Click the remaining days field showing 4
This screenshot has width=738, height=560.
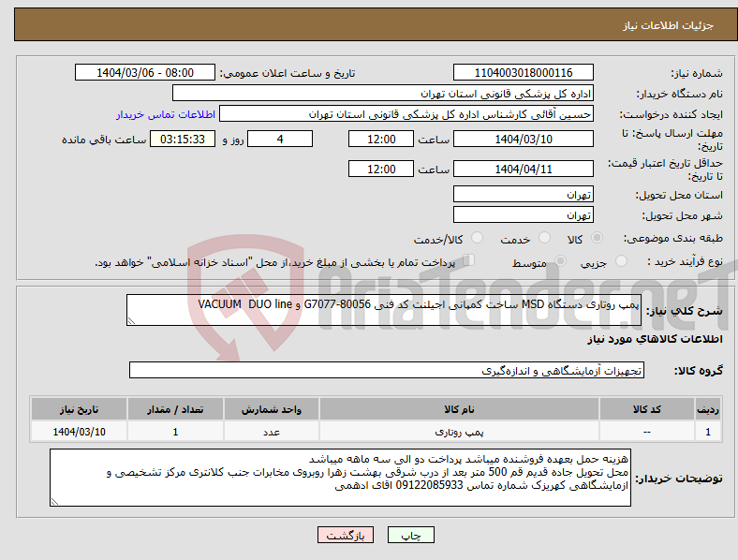280,140
